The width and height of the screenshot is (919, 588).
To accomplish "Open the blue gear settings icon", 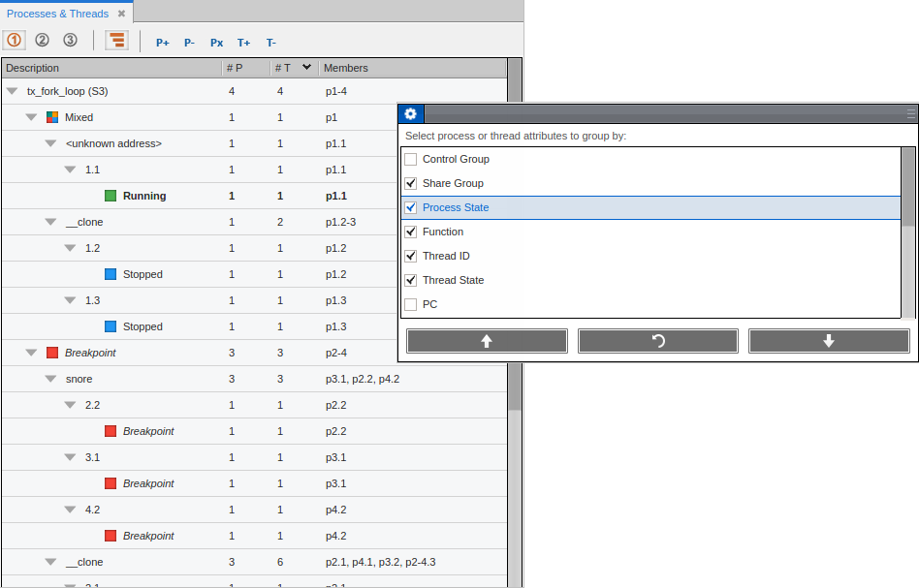I will tap(410, 114).
